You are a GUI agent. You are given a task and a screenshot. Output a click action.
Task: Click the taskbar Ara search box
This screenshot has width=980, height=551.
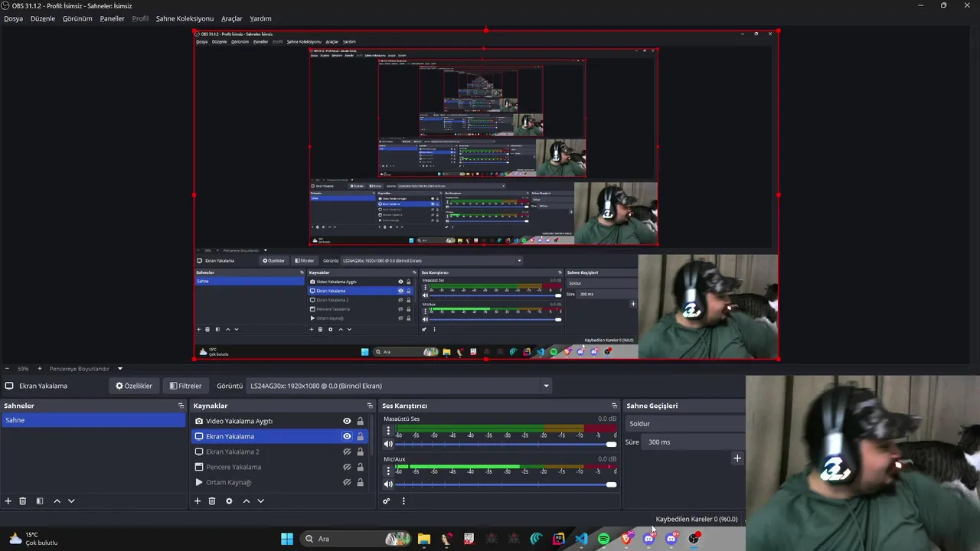pyautogui.click(x=355, y=539)
